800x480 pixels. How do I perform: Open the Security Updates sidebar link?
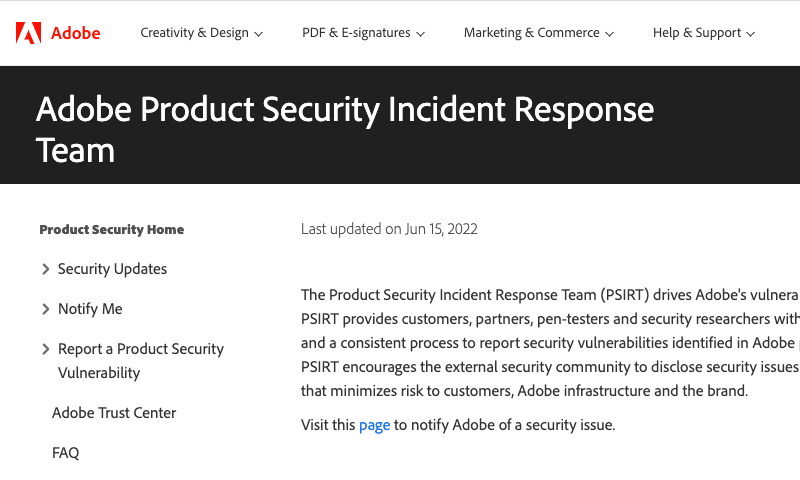click(112, 269)
